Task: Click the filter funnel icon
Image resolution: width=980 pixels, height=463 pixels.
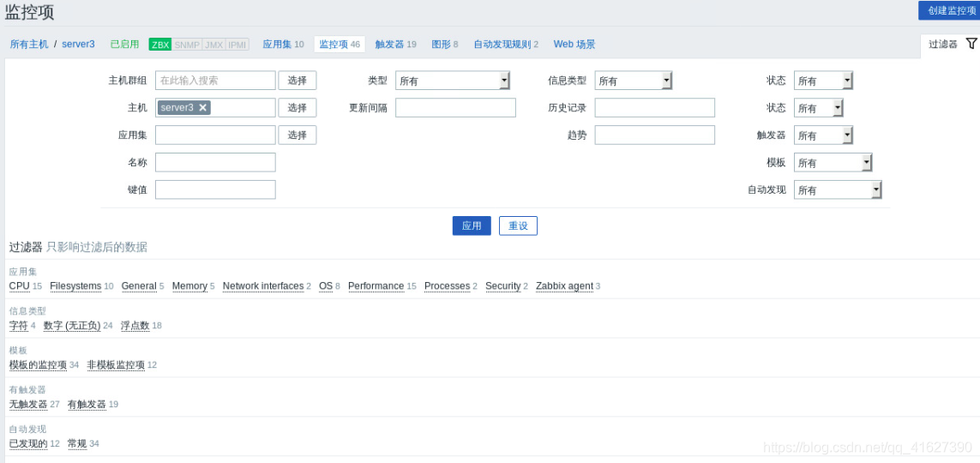Action: 971,44
